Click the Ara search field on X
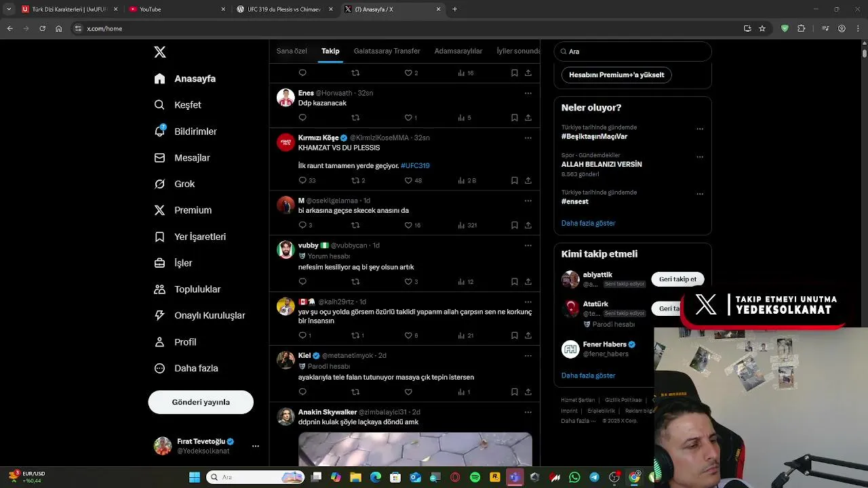868x488 pixels. click(x=633, y=52)
